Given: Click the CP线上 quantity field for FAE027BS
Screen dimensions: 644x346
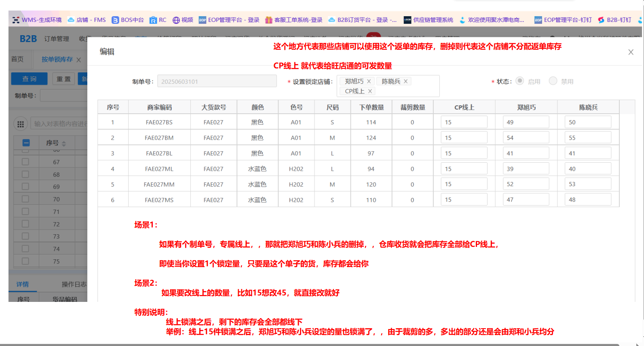Looking at the screenshot, I should click(x=464, y=122).
